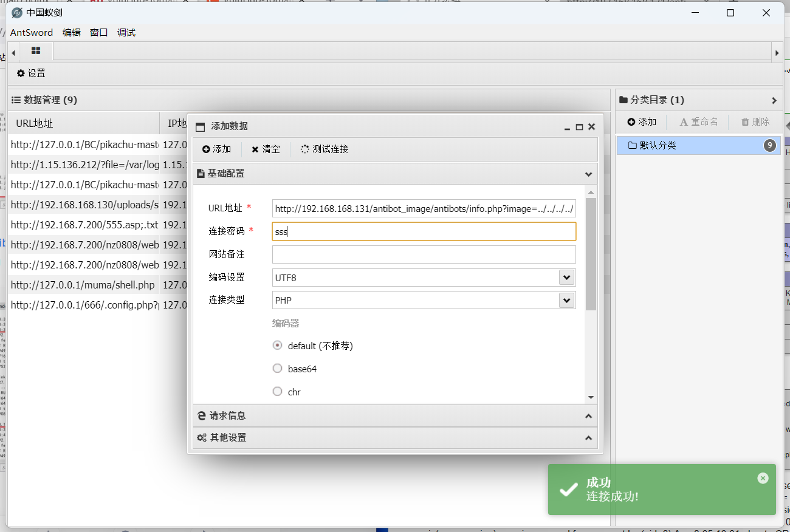This screenshot has height=532, width=790.
Task: Click the success checkmark icon in notification
Action: click(x=569, y=489)
